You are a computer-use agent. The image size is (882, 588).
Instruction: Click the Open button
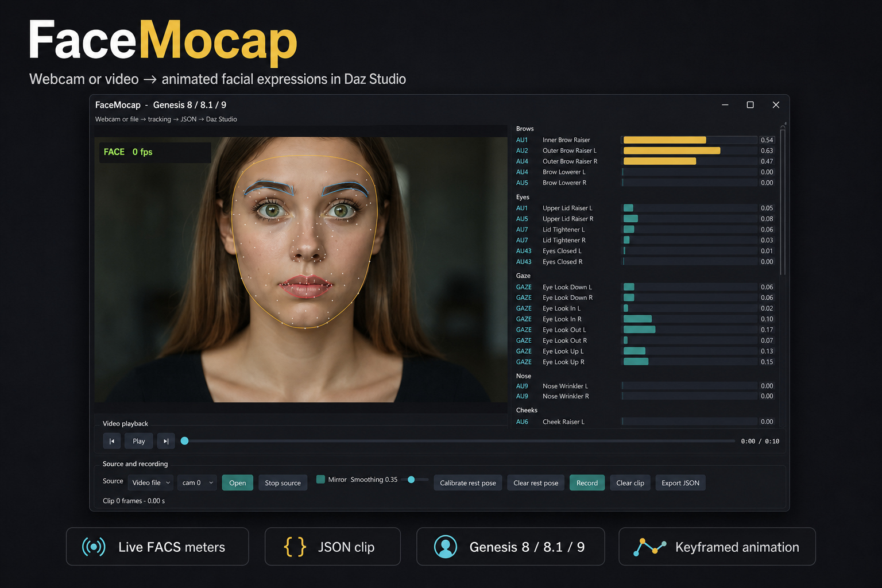click(238, 482)
